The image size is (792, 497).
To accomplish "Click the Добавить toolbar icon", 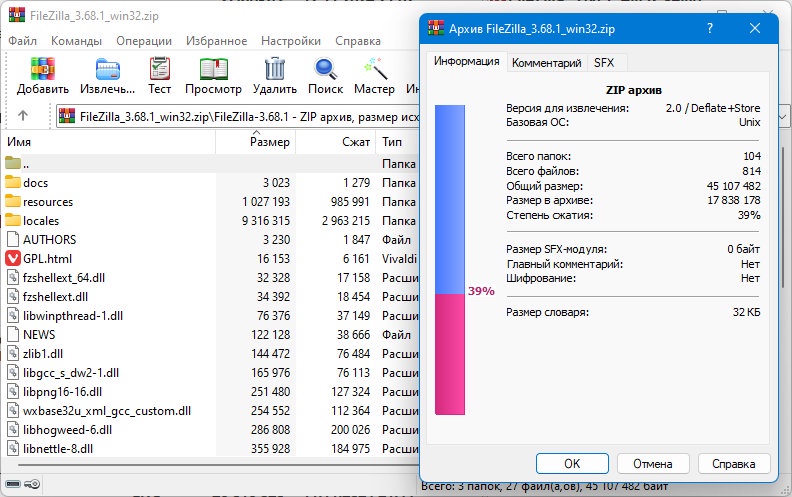I will tap(42, 69).
